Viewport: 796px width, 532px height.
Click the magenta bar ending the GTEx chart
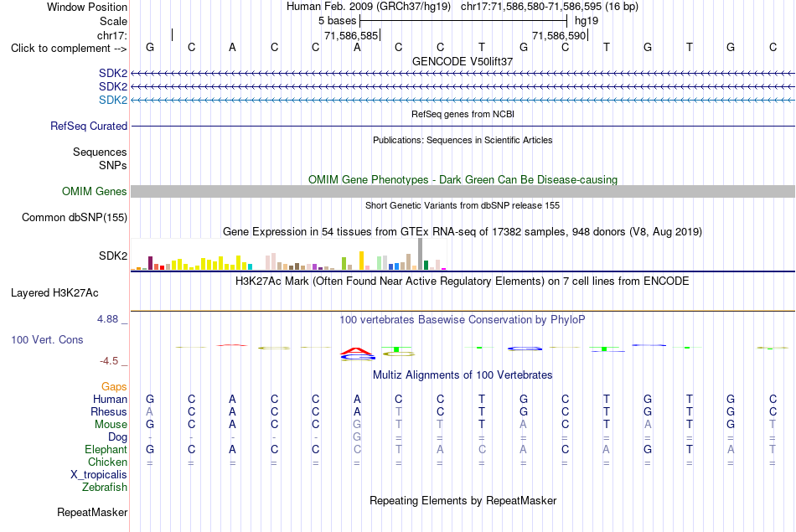point(444,269)
